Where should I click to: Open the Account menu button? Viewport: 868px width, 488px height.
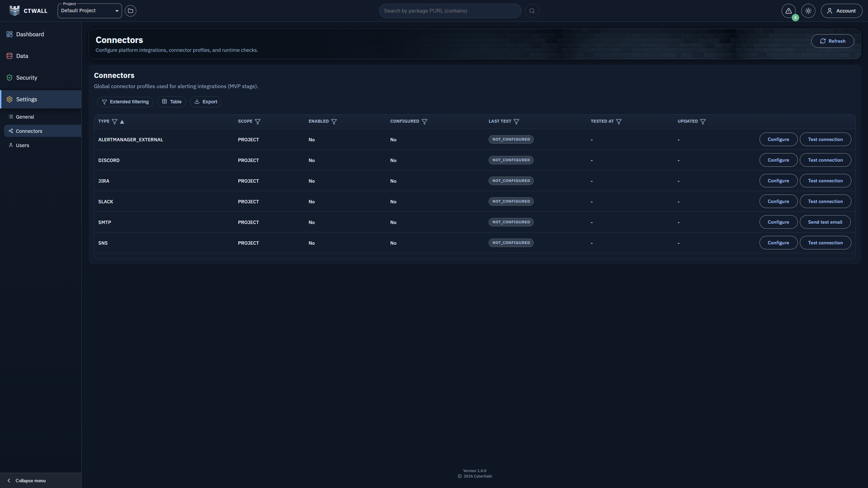click(x=841, y=11)
